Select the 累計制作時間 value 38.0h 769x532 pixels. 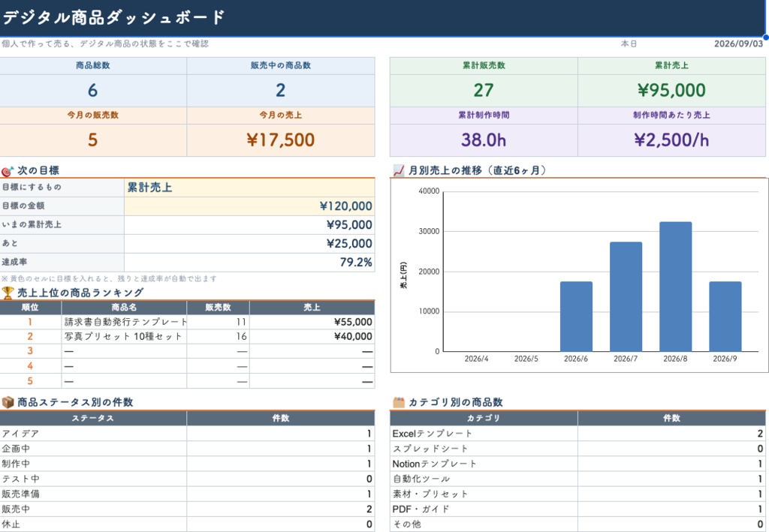[484, 140]
